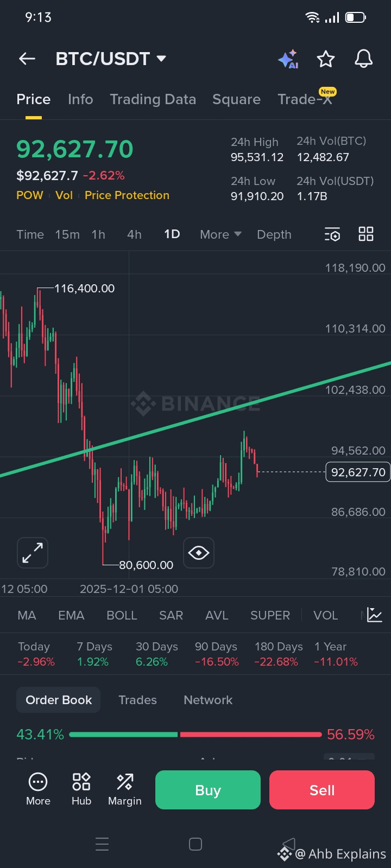
Task: Tap the 2025-12-01 05:00 date label
Action: point(129,589)
